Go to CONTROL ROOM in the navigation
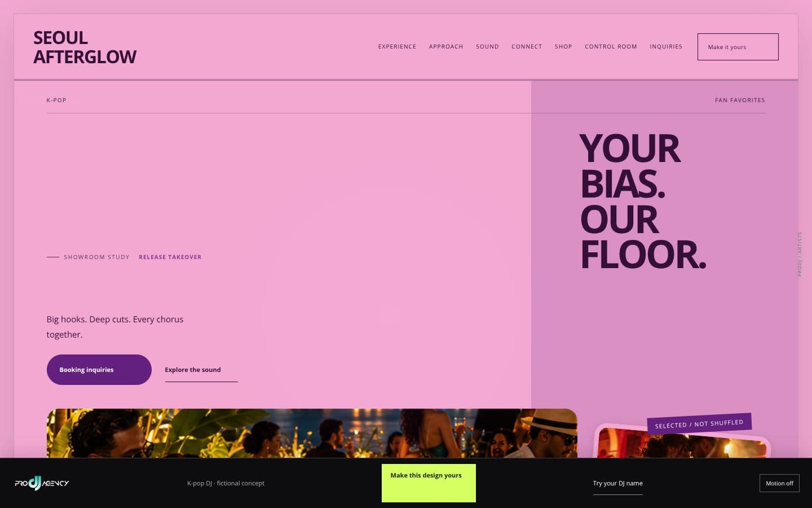 pyautogui.click(x=611, y=47)
